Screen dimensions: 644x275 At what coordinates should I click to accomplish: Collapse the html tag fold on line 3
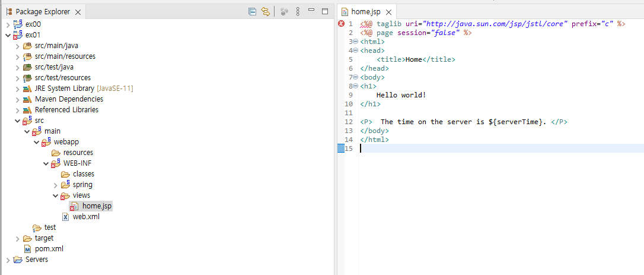click(x=356, y=42)
